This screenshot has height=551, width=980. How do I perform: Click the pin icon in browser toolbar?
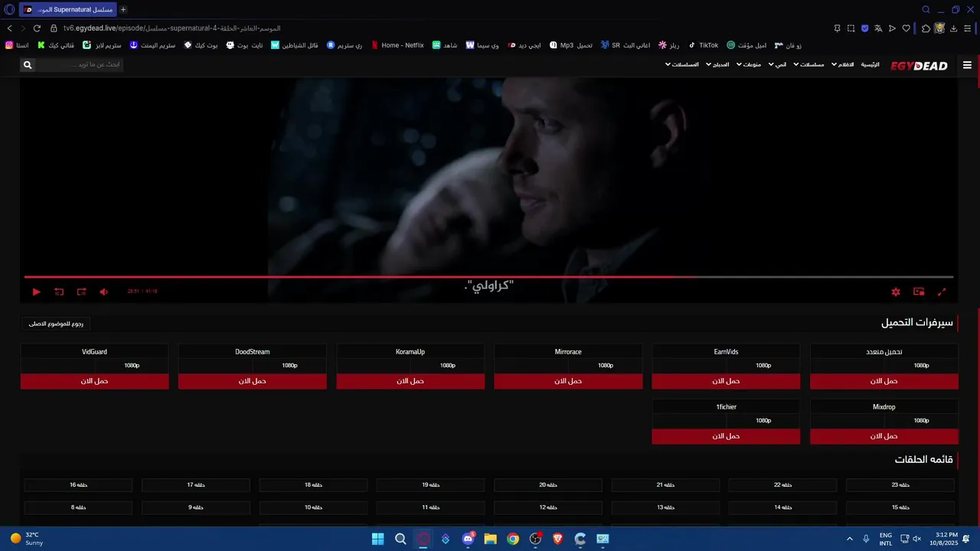837,28
